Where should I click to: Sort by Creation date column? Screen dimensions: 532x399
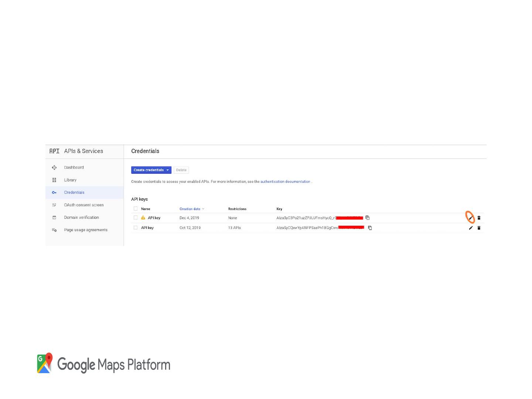pos(192,209)
